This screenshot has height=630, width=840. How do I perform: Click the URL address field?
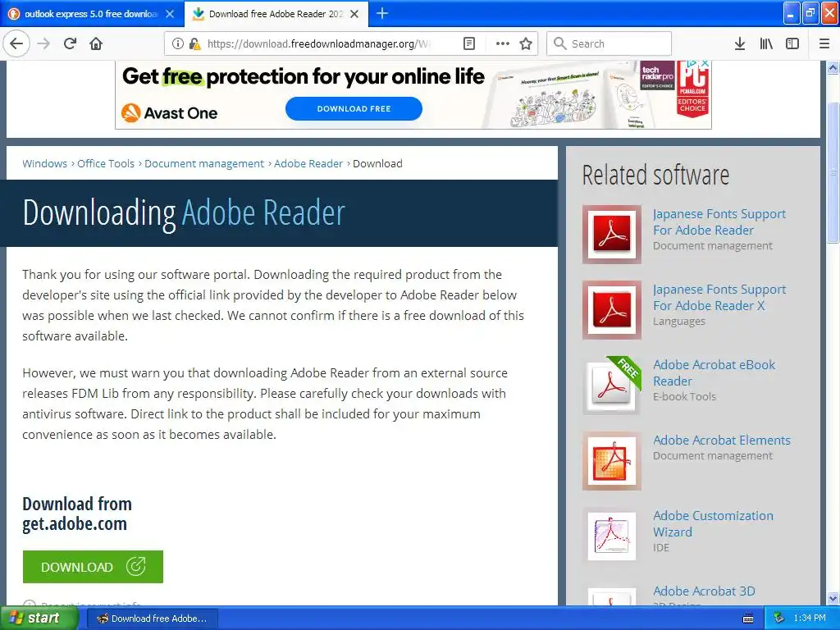[319, 43]
